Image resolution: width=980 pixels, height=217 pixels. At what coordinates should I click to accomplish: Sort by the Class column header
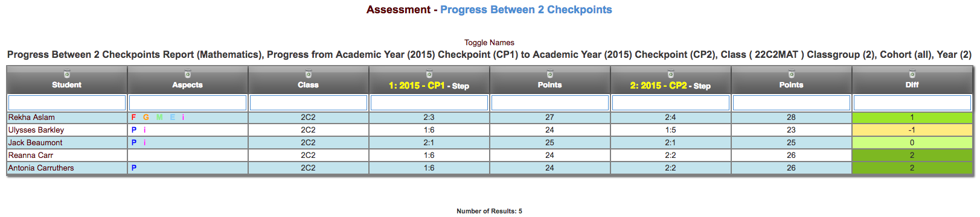tap(309, 85)
